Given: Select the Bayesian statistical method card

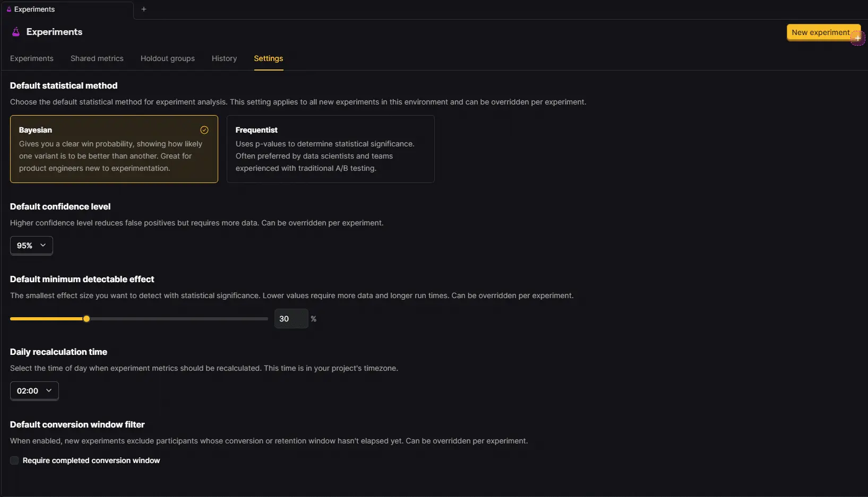Looking at the screenshot, I should click(114, 149).
